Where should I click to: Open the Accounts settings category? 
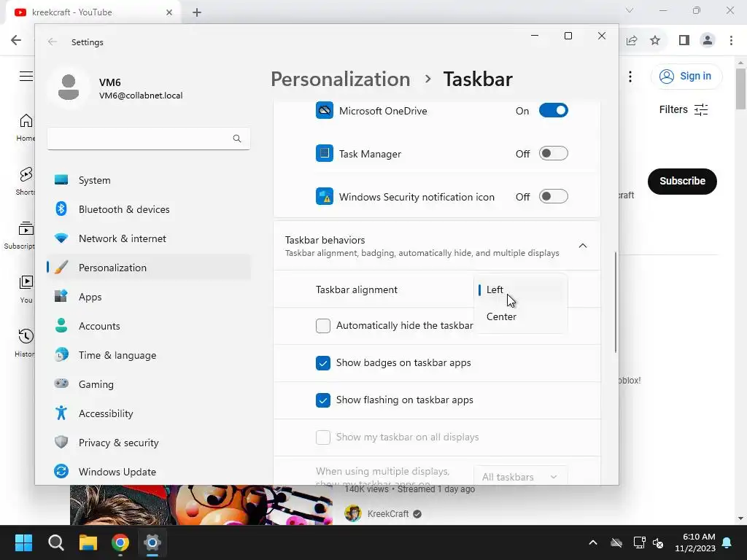click(149, 326)
